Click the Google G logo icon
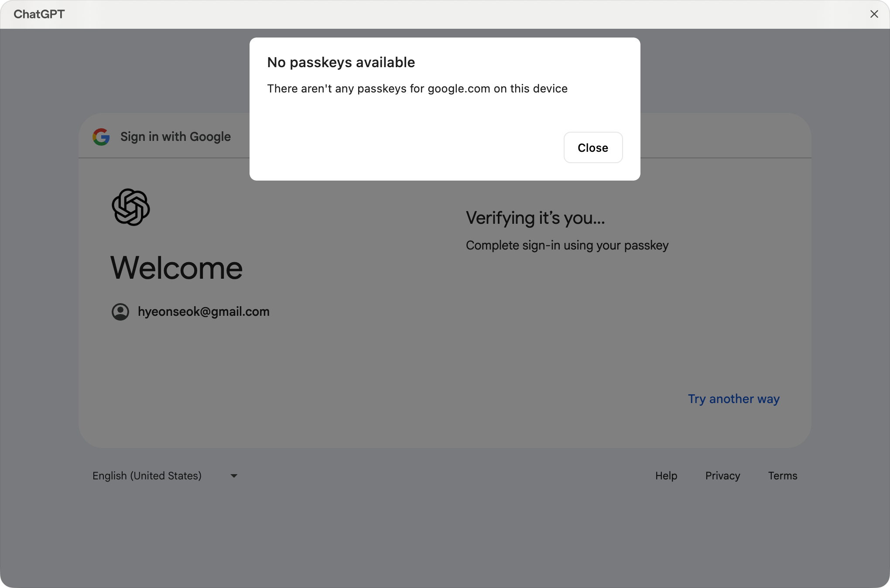Viewport: 890px width, 588px height. pyautogui.click(x=101, y=137)
